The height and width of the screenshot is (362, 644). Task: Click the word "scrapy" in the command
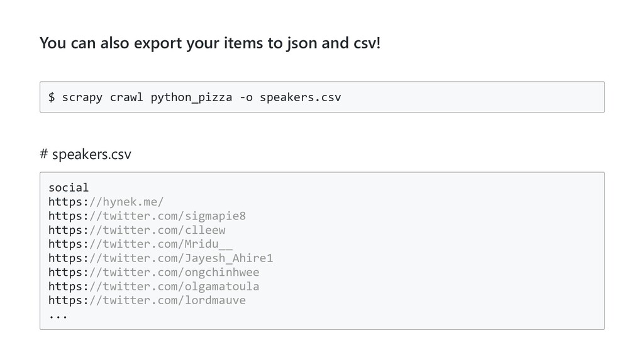[x=82, y=97]
